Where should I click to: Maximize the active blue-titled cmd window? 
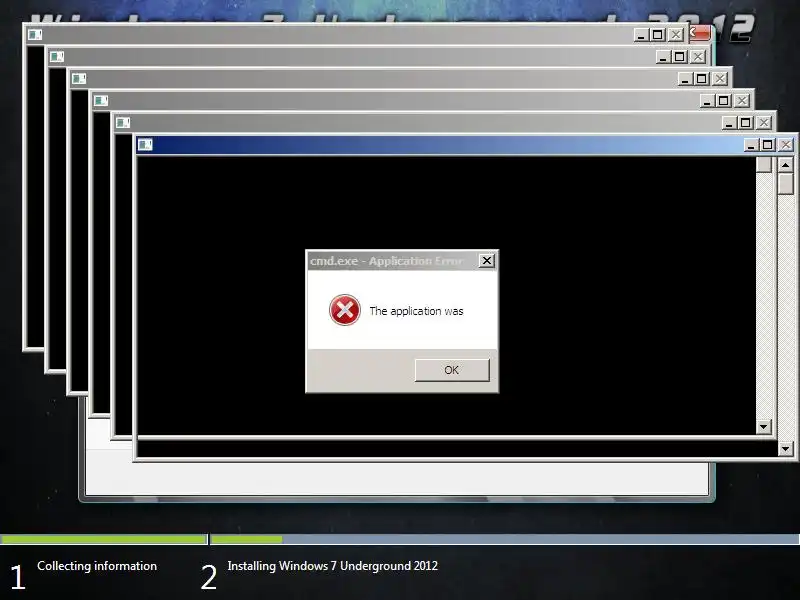point(767,145)
